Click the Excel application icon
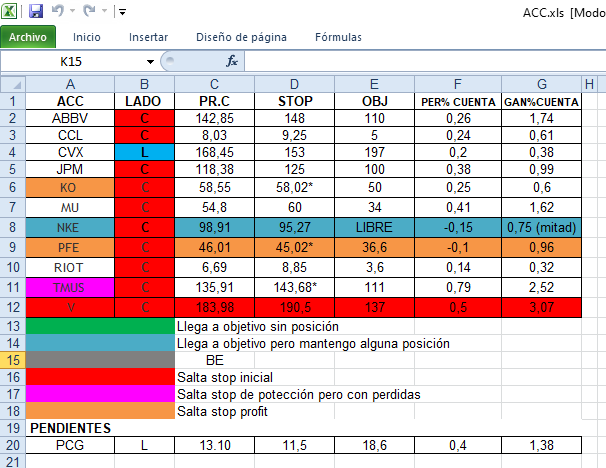Viewport: 606px width, 468px height. [9, 11]
